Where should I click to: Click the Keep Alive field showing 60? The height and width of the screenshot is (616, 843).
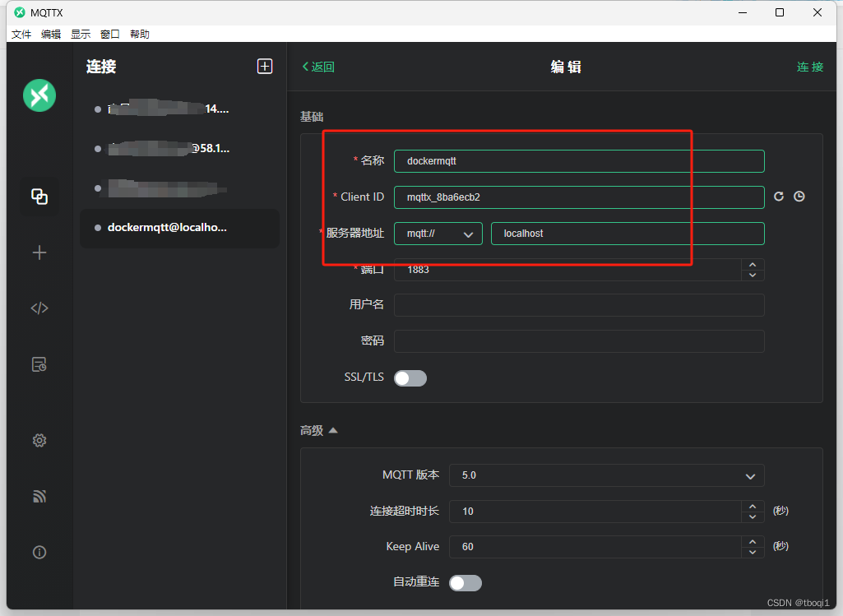[595, 547]
